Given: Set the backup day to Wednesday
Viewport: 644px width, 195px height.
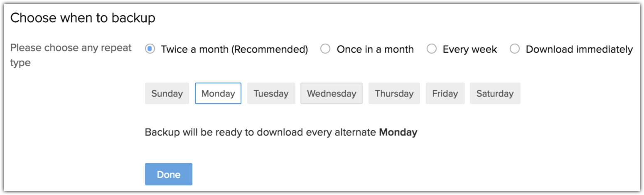Looking at the screenshot, I should tap(331, 93).
